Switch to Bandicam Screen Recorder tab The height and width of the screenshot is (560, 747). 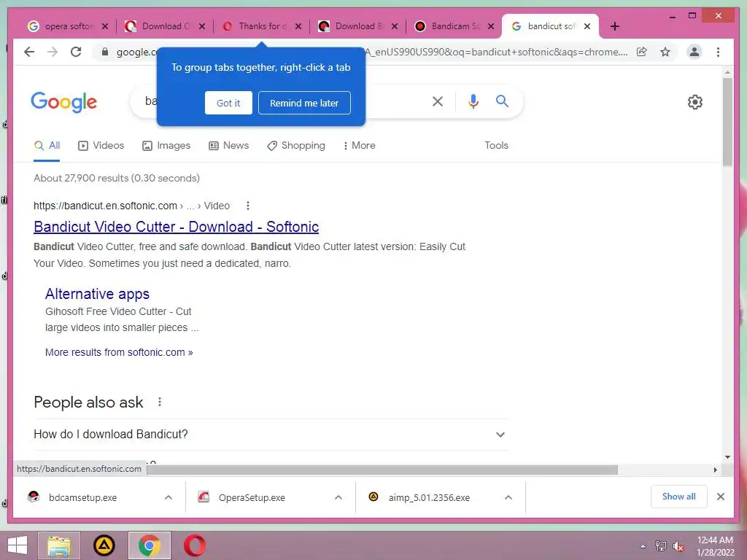(x=454, y=26)
